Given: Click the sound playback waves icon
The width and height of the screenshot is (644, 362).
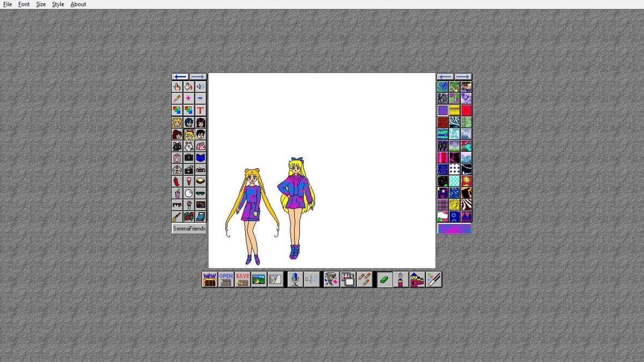Looking at the screenshot, I should 311,279.
